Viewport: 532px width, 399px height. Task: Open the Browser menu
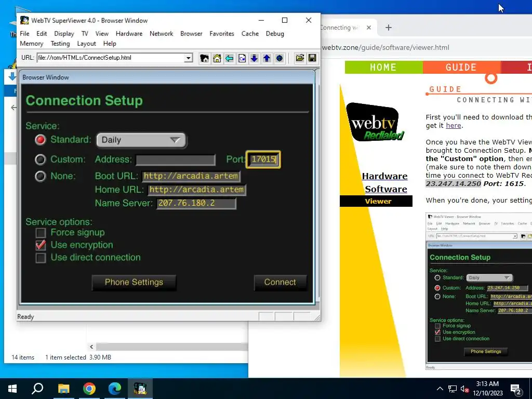tap(191, 34)
